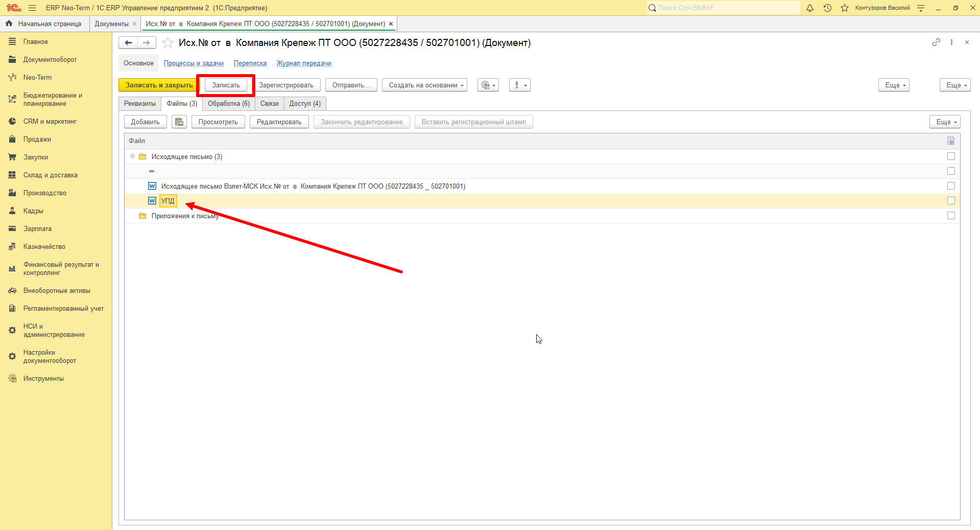The width and height of the screenshot is (980, 530).
Task: Tick checkbox for Исходящее письмо (3) folder
Action: point(951,156)
